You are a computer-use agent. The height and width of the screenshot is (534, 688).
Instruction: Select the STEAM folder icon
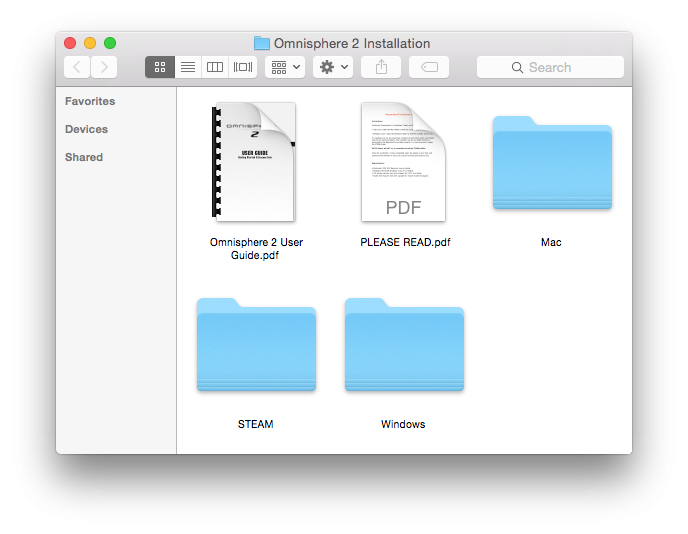256,344
